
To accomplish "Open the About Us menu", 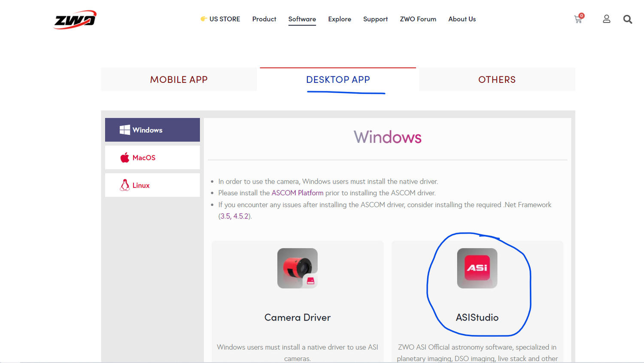I will [462, 19].
